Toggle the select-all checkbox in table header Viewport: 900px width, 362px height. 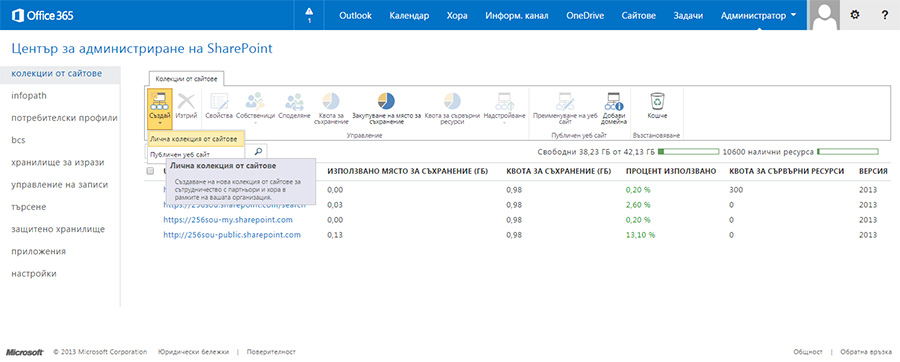coord(150,171)
